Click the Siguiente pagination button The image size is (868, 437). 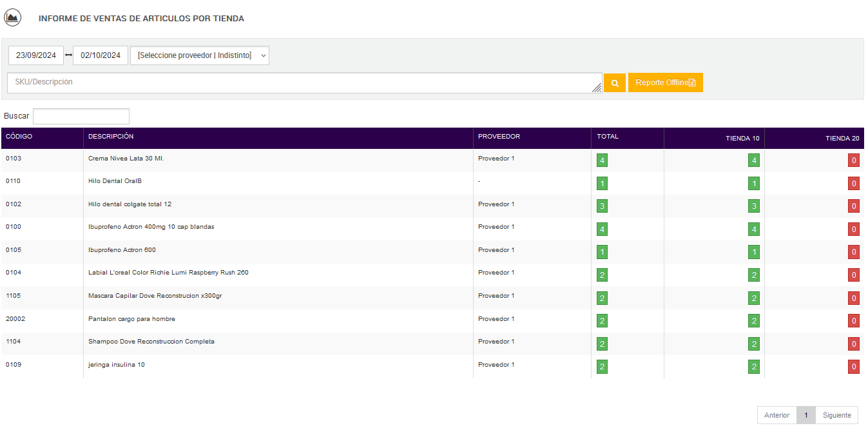[x=837, y=415]
